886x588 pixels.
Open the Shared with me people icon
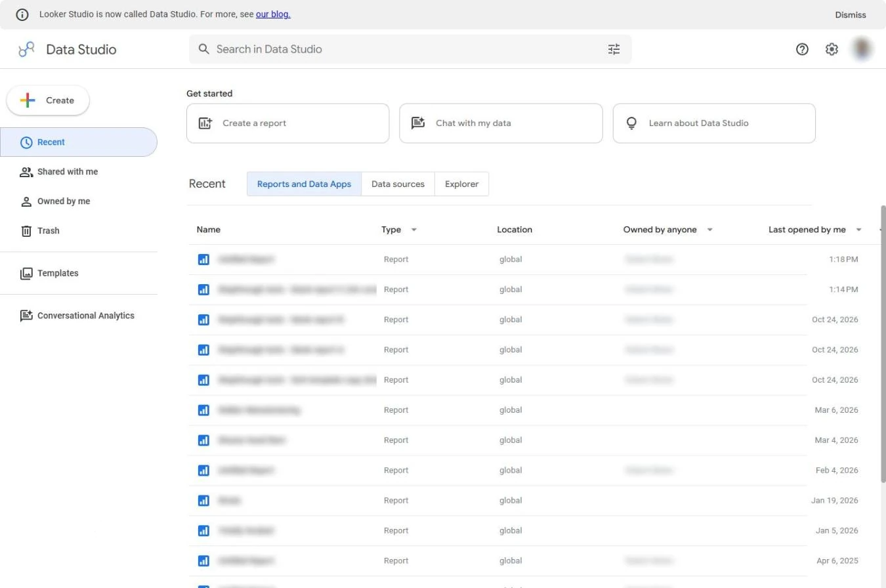click(26, 172)
